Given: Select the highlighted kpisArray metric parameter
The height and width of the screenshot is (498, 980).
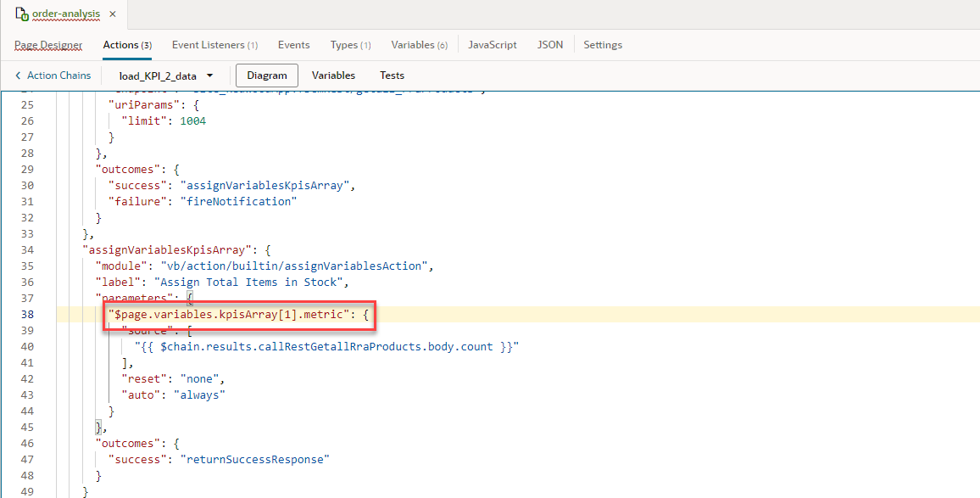Looking at the screenshot, I should pos(238,314).
